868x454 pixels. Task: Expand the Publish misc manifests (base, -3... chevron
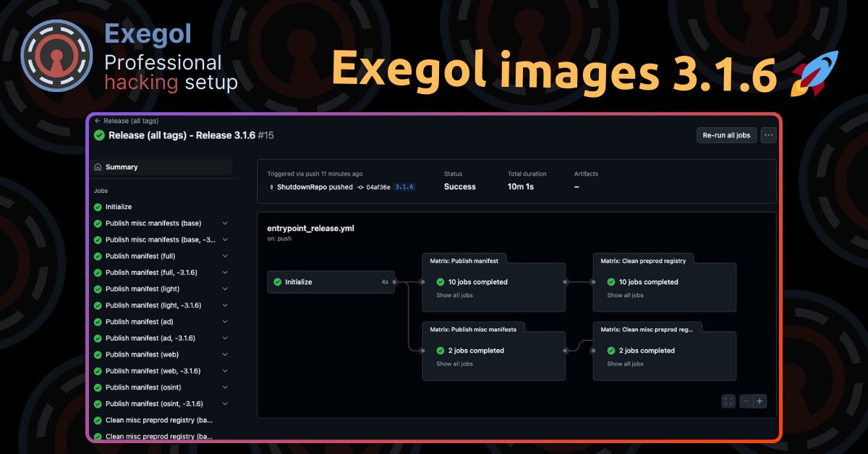tap(225, 240)
